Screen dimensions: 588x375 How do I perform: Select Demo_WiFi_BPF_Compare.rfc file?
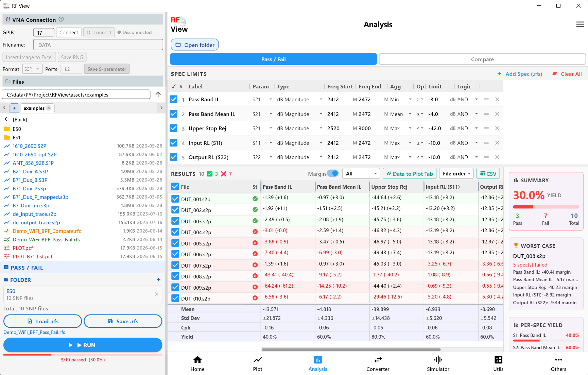[47, 231]
